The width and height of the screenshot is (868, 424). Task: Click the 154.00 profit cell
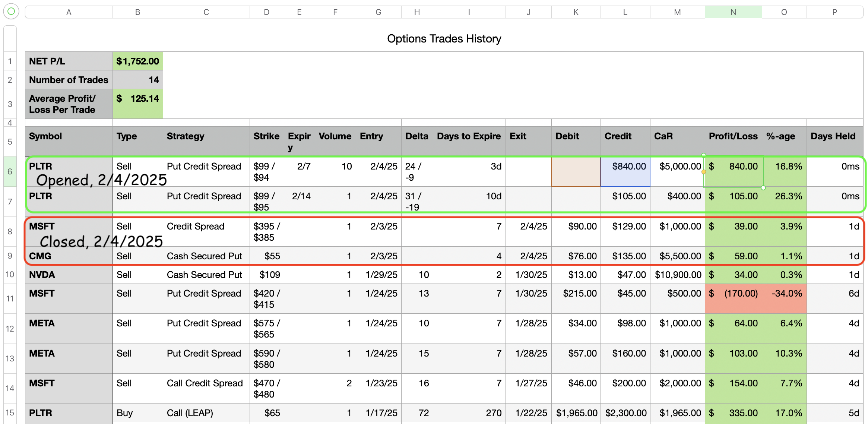734,388
